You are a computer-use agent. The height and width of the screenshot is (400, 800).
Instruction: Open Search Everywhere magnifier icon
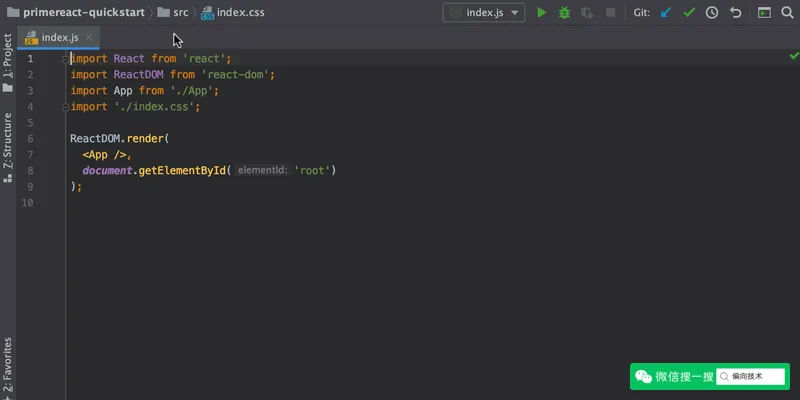pos(787,13)
